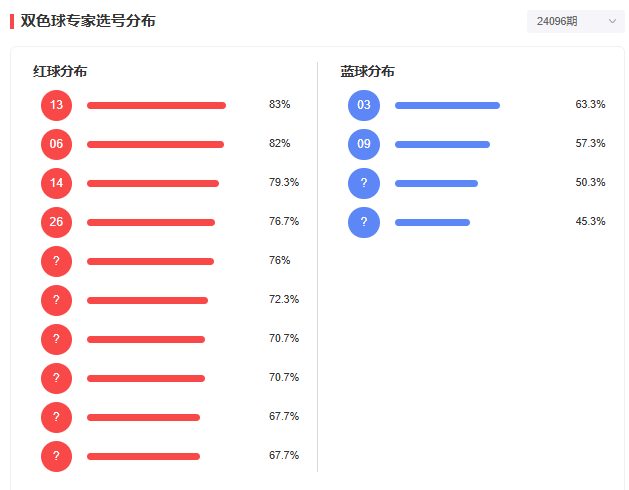Image resolution: width=629 pixels, height=490 pixels.
Task: Click the 79.3% red progress bar
Action: (153, 183)
